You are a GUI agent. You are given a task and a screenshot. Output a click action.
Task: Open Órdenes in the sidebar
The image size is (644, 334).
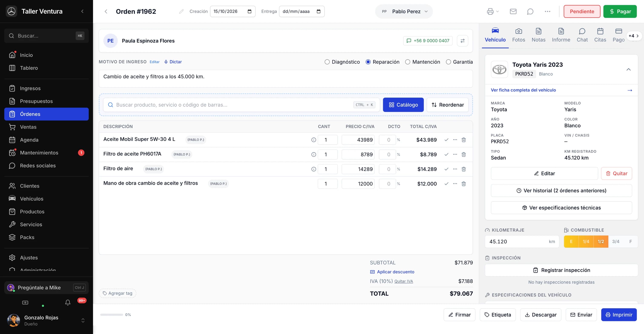(46, 114)
